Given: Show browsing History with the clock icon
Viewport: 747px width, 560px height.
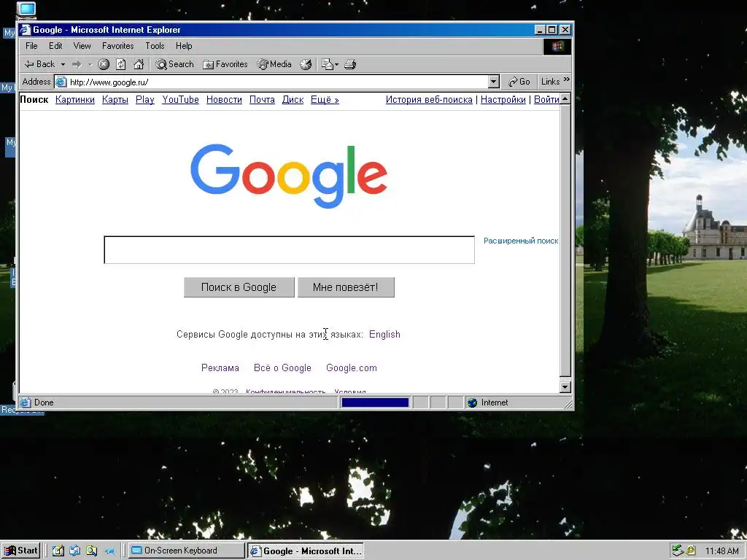Looking at the screenshot, I should click(x=306, y=64).
